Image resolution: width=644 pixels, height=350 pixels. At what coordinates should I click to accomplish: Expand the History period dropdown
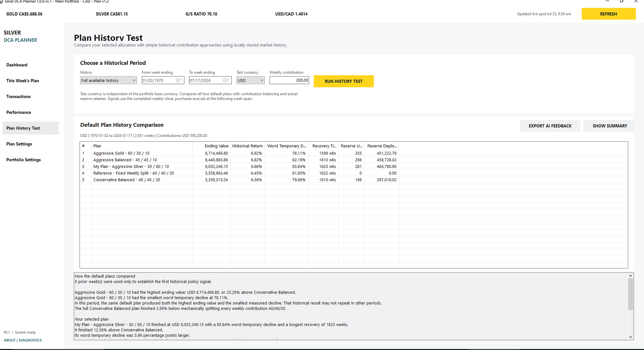pos(108,80)
